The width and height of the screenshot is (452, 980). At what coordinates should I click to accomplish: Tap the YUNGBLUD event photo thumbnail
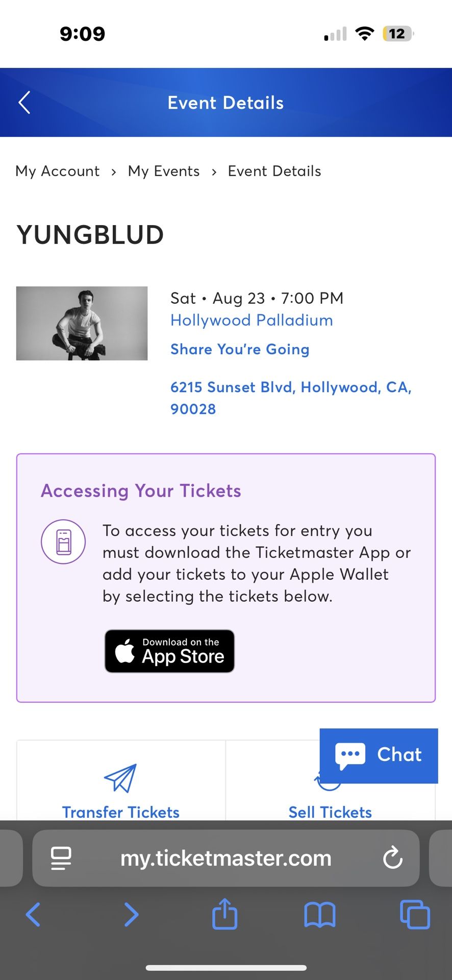tap(82, 323)
